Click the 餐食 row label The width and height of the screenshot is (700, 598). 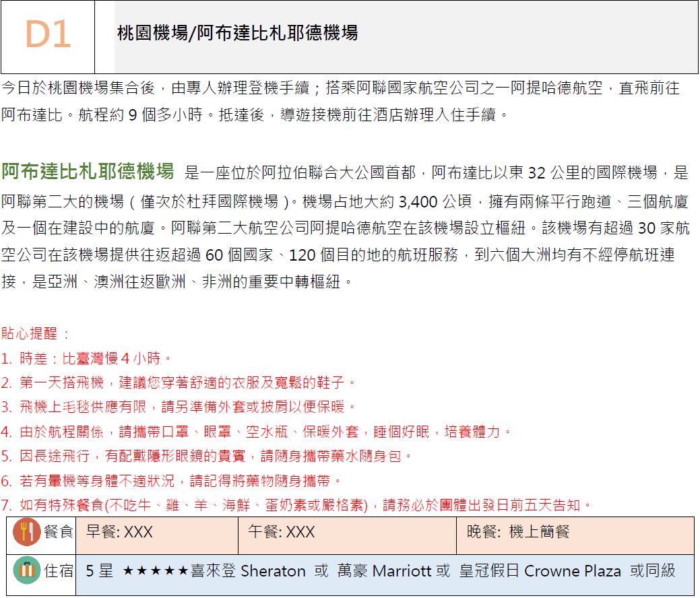tap(58, 532)
